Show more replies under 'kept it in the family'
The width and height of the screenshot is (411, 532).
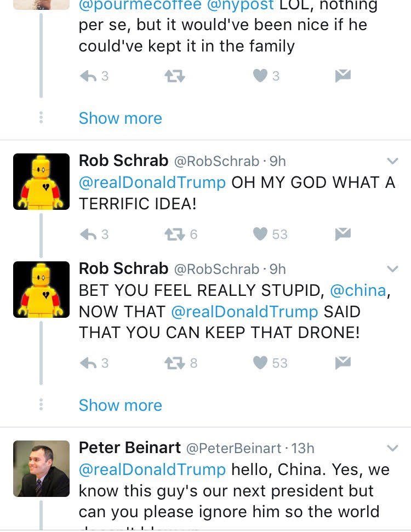120,118
